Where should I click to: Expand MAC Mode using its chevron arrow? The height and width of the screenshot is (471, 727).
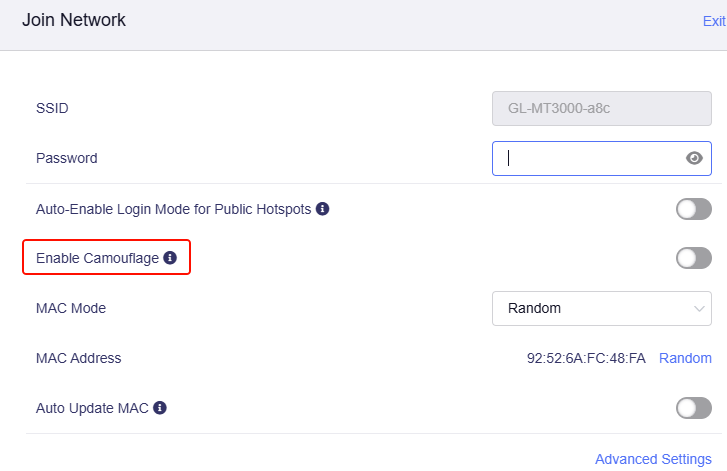click(699, 308)
